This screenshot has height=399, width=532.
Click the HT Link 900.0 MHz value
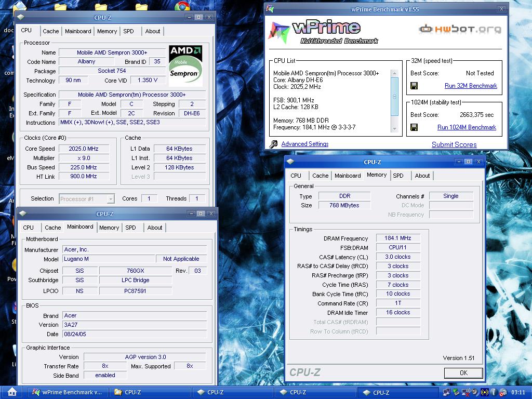(x=84, y=177)
